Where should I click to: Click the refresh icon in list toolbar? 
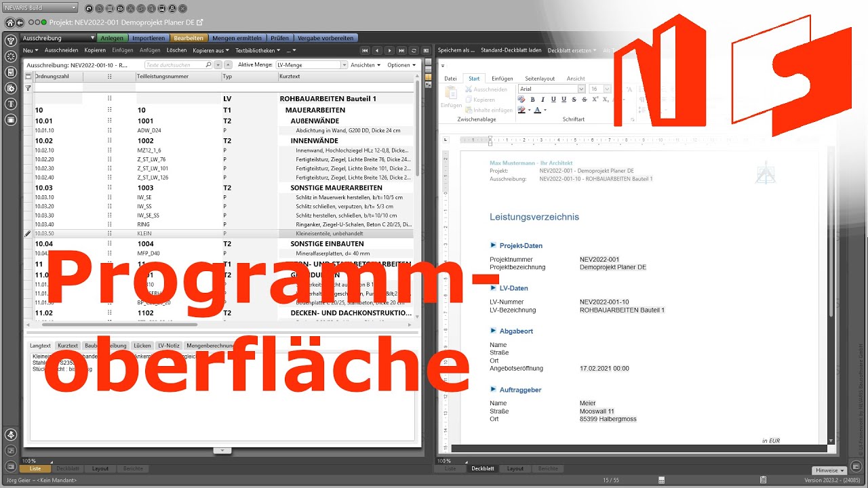414,50
